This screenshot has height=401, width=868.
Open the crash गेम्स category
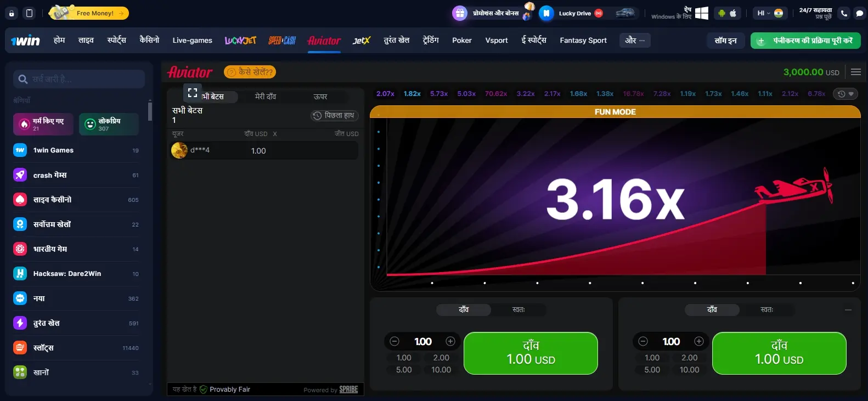76,175
